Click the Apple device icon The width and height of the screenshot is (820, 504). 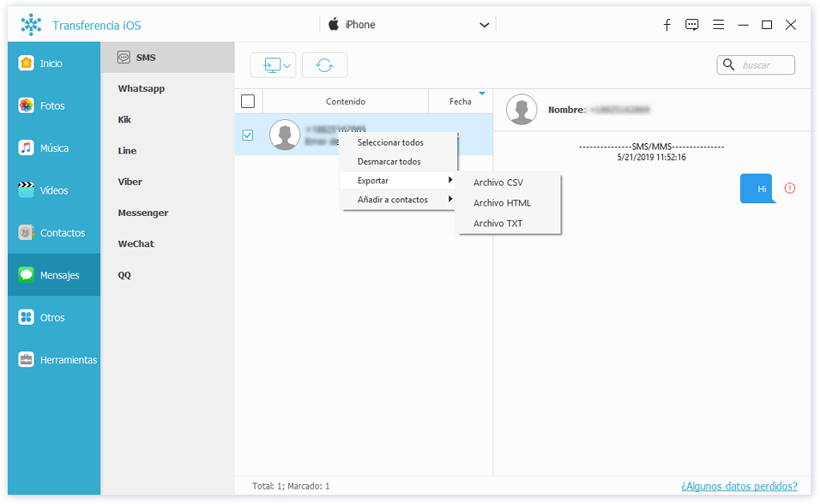(333, 24)
